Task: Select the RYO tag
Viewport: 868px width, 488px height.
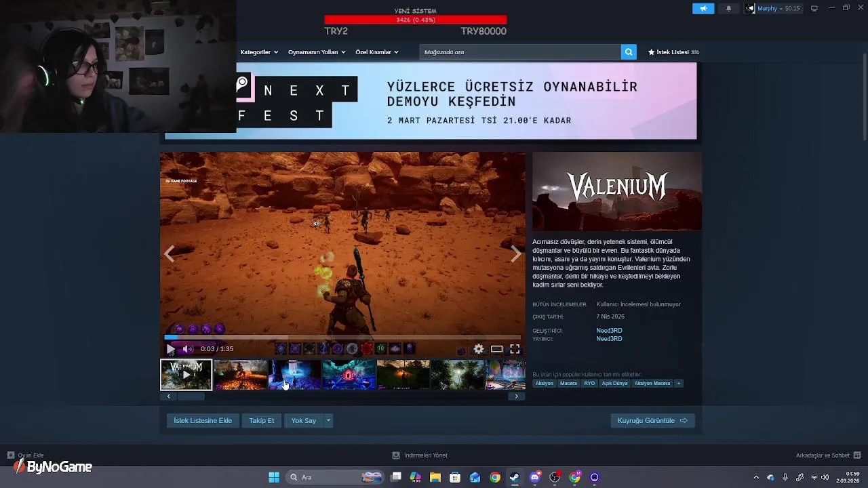Action: coord(589,384)
